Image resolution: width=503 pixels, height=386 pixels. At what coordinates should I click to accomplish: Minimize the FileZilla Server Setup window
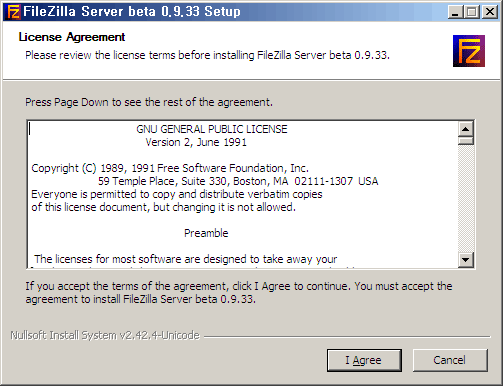click(x=455, y=12)
